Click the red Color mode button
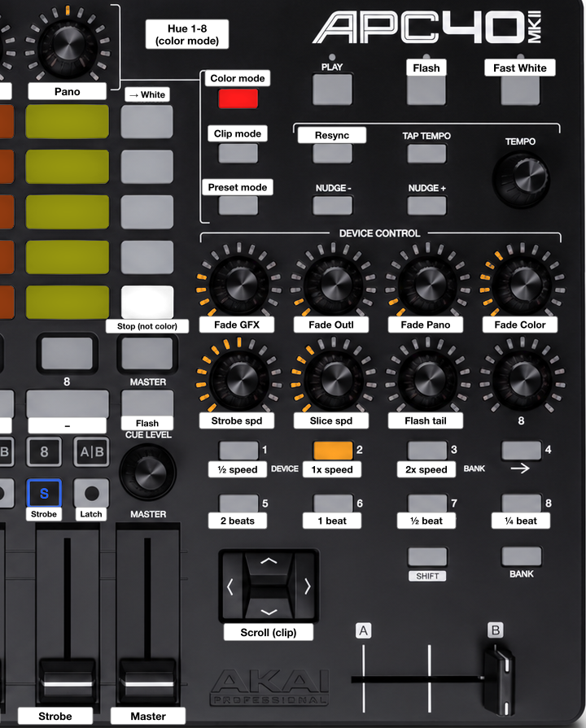The image size is (586, 728). pos(238,99)
